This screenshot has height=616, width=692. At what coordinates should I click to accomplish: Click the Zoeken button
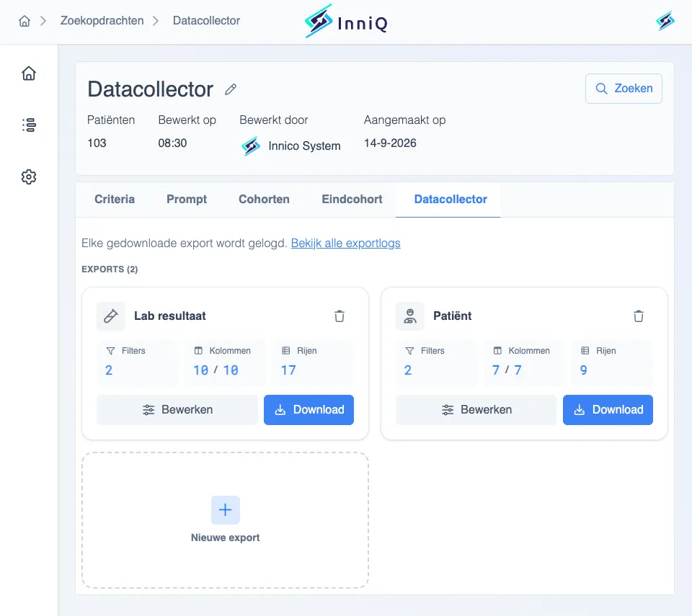(624, 89)
